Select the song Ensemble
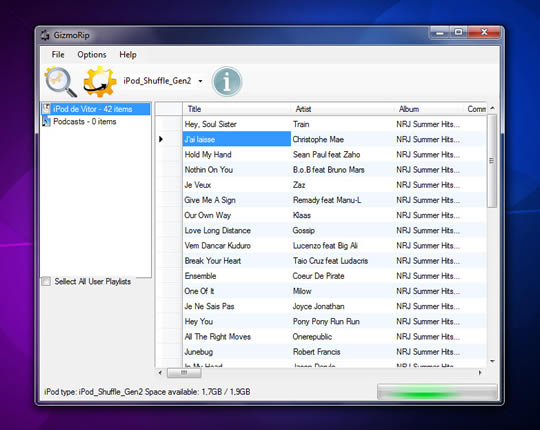The image size is (540, 430). (236, 276)
